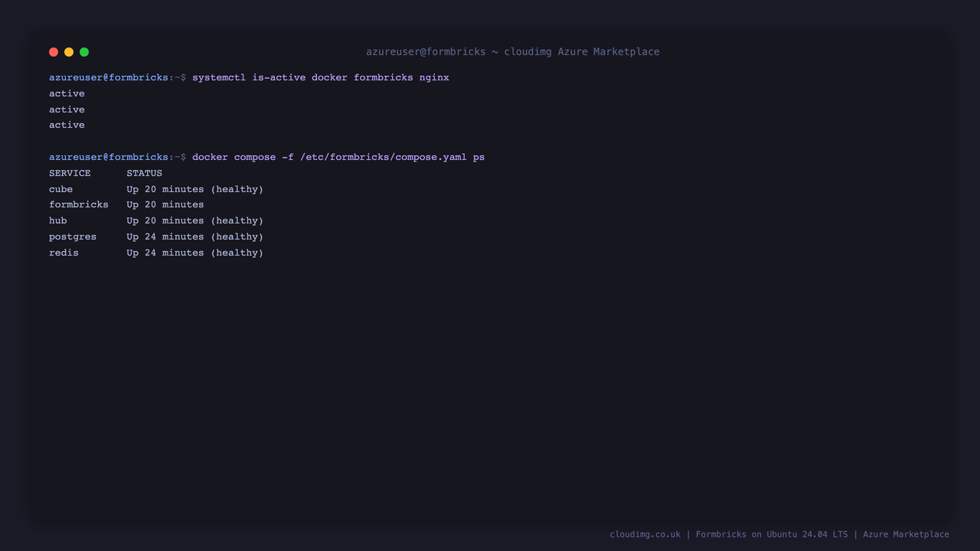Click the second prompt before docker compose
Screen dimensions: 980x551
[x=117, y=157]
